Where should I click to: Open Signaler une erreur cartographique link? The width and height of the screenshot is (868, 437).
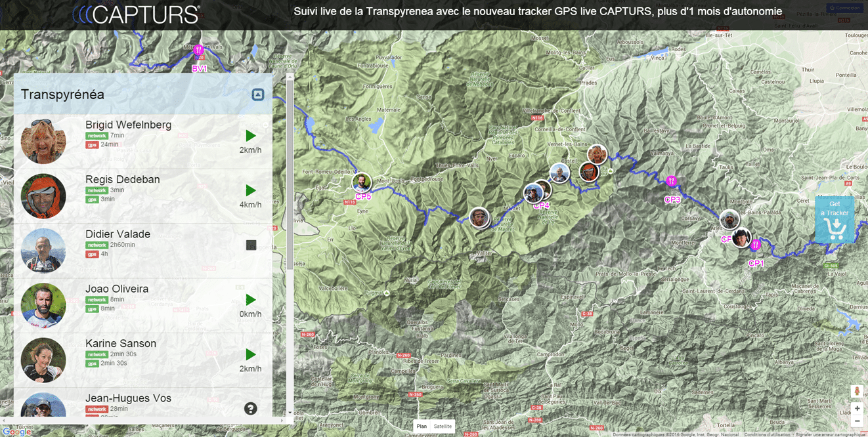[x=831, y=434]
